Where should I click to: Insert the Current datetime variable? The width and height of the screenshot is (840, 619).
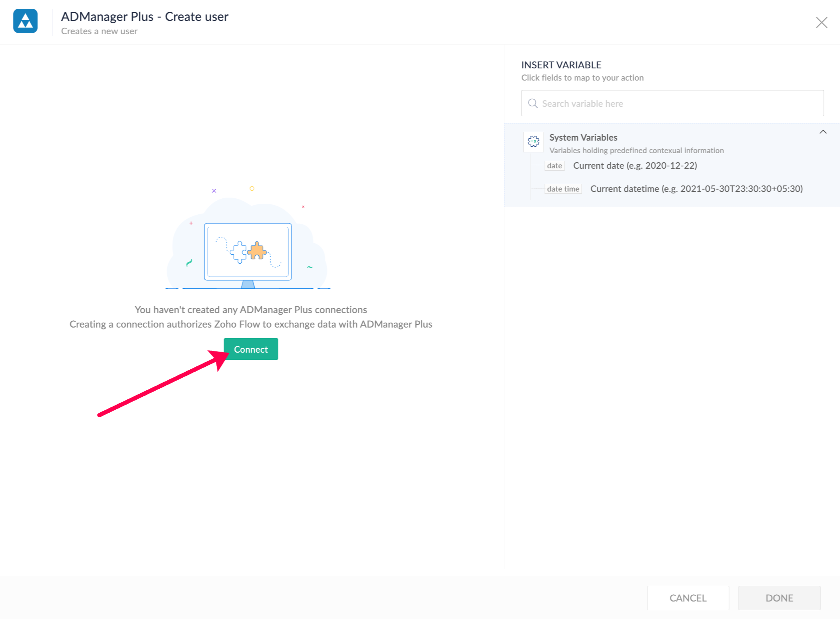696,189
